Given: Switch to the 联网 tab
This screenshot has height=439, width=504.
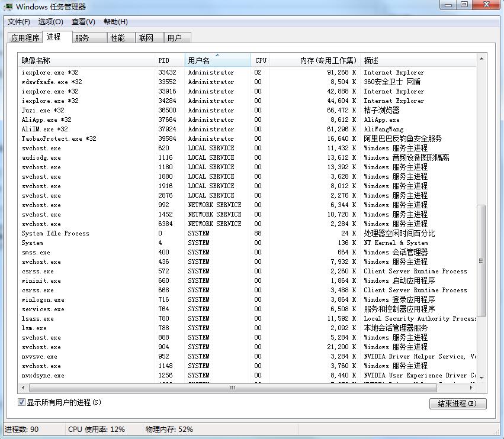Looking at the screenshot, I should (x=146, y=38).
